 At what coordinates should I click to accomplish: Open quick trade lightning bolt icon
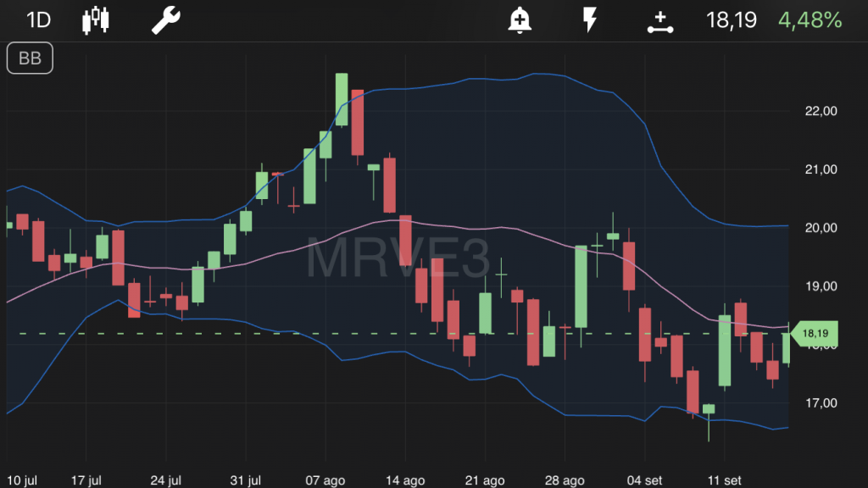[x=590, y=20]
